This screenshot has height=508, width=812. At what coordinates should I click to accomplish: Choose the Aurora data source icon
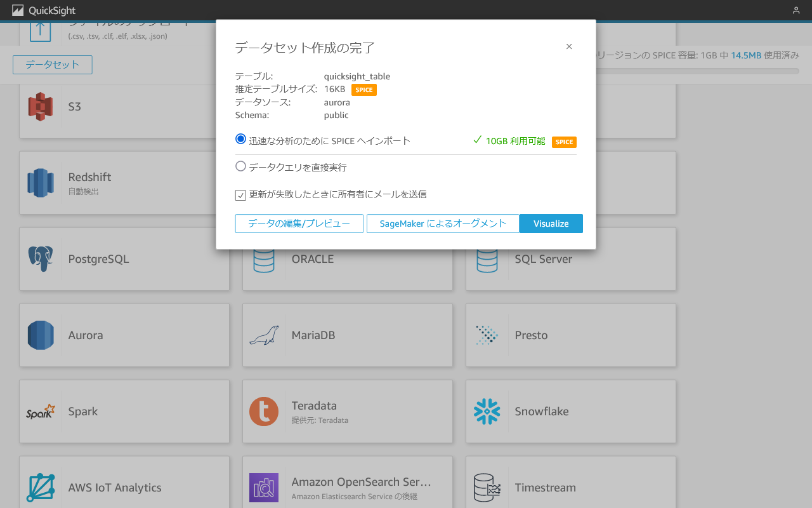[x=41, y=335]
